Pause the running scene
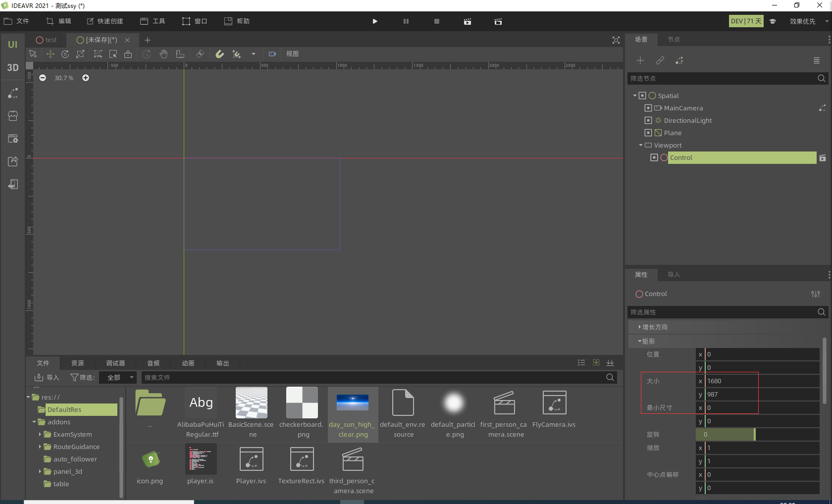Viewport: 832px width, 504px height. (x=406, y=21)
